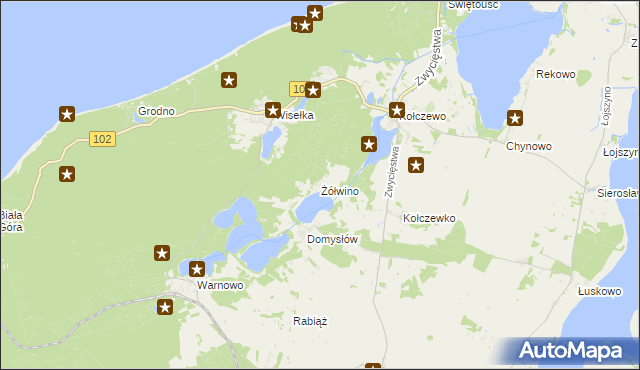
Task: Click the star marker next to road shield 102 near Wisełka
Action: [313, 90]
